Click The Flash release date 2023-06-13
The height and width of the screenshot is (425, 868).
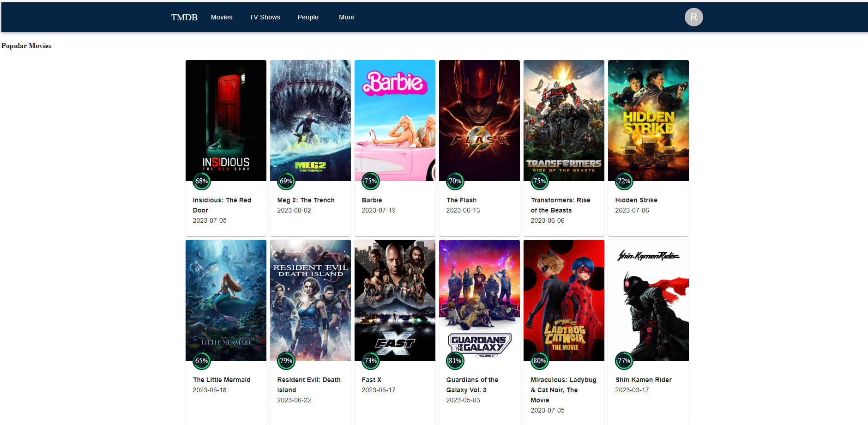tap(463, 210)
